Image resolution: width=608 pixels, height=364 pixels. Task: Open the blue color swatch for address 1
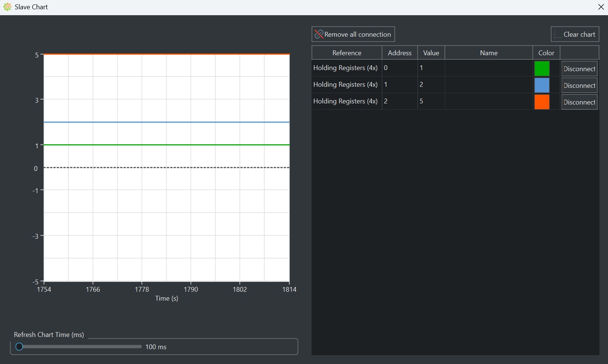(542, 85)
